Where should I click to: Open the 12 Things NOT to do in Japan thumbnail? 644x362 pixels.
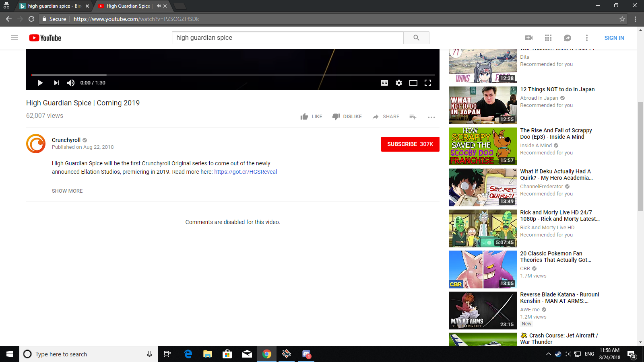click(483, 105)
